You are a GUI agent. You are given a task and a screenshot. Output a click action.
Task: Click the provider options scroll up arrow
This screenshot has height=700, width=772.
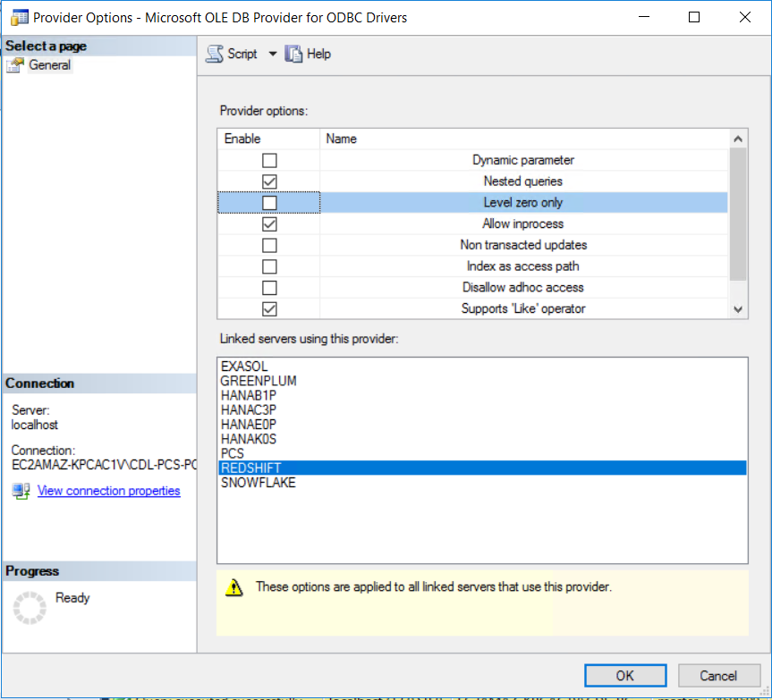tap(737, 139)
